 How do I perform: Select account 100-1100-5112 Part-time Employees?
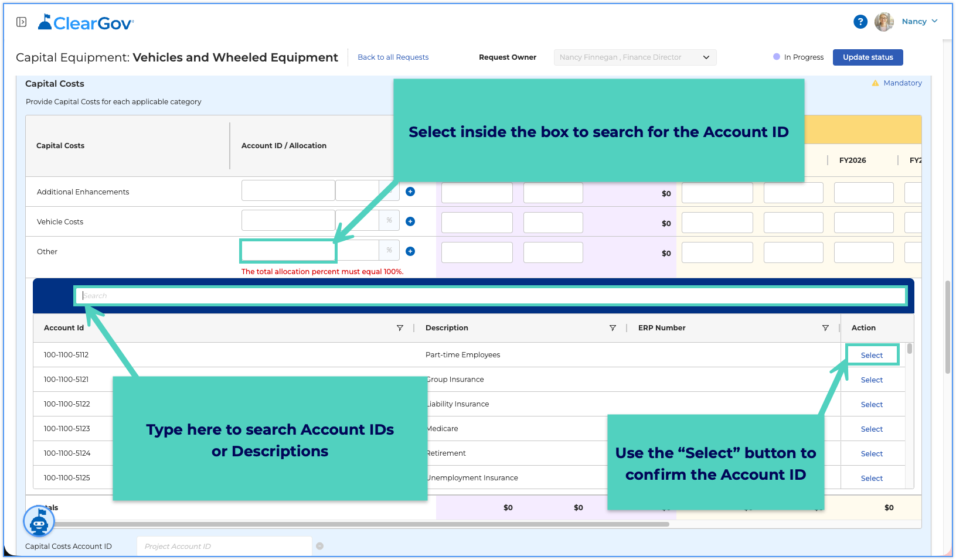(872, 356)
